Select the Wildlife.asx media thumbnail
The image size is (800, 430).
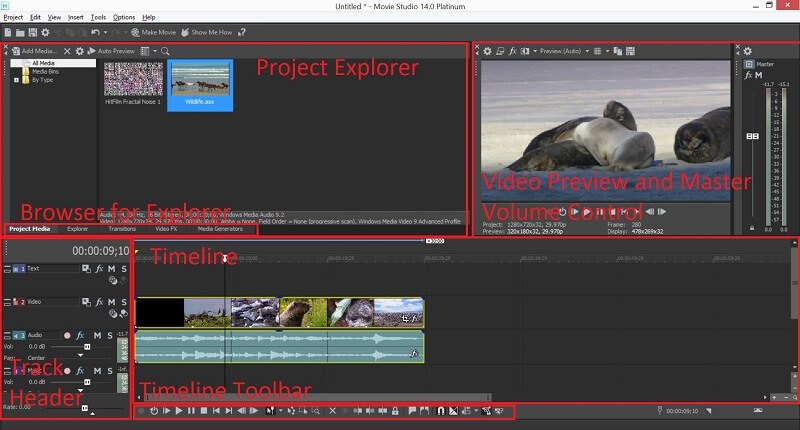click(200, 85)
